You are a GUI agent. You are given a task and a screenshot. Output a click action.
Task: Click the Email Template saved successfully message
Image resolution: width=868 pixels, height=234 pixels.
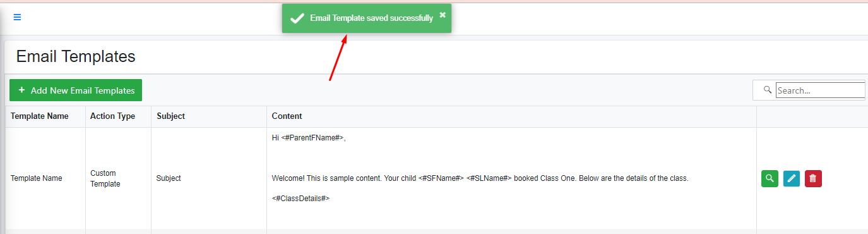pos(371,18)
